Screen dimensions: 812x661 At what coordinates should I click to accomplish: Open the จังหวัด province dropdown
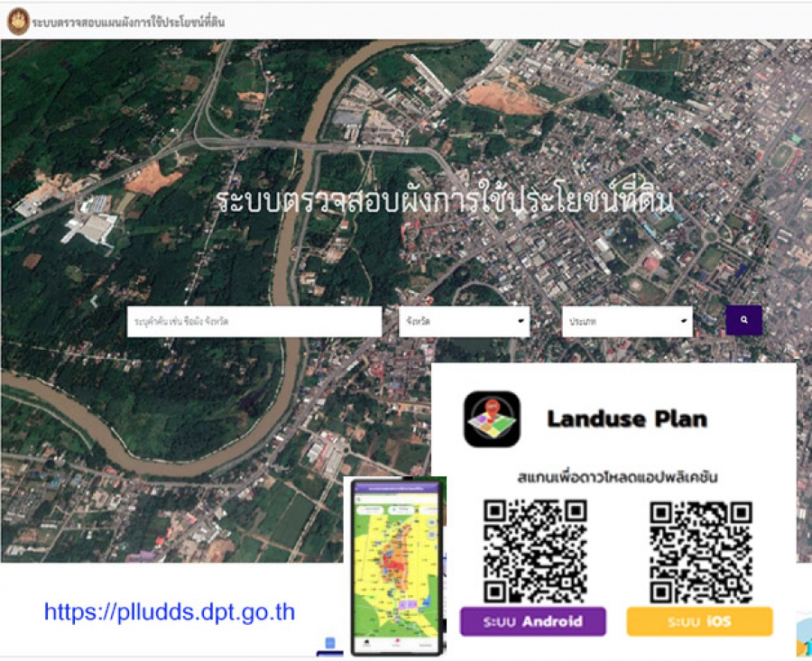pyautogui.click(x=465, y=321)
